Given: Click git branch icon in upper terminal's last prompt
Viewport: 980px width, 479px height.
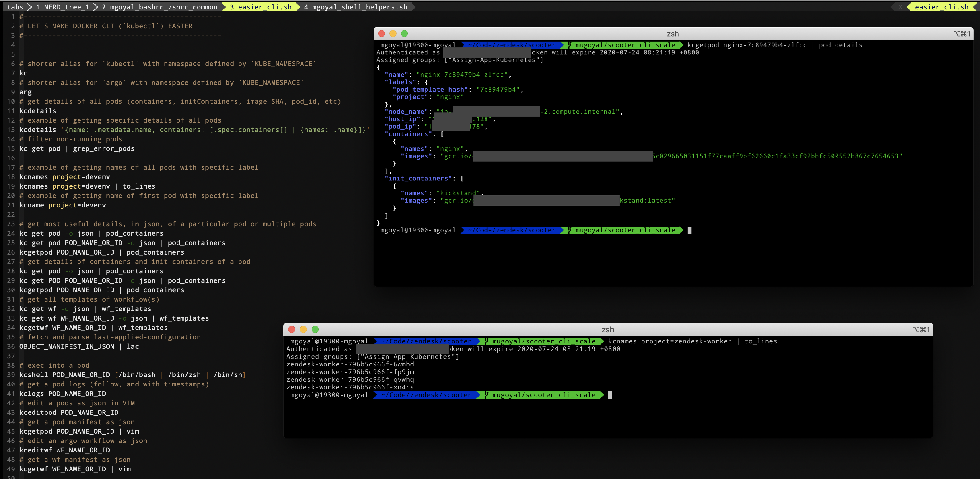Looking at the screenshot, I should pos(570,230).
